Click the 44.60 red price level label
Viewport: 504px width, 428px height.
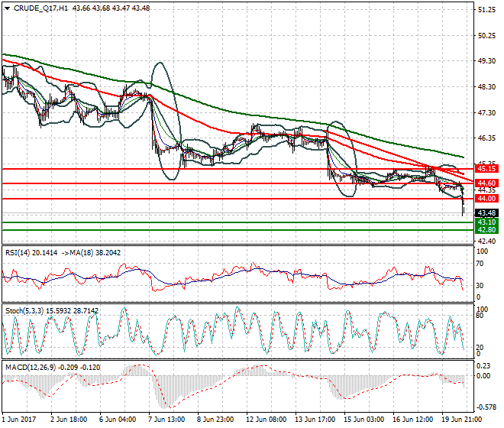pos(486,183)
